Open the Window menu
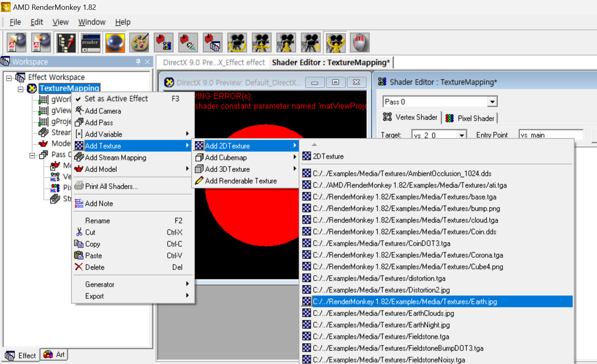The width and height of the screenshot is (597, 364). 92,22
